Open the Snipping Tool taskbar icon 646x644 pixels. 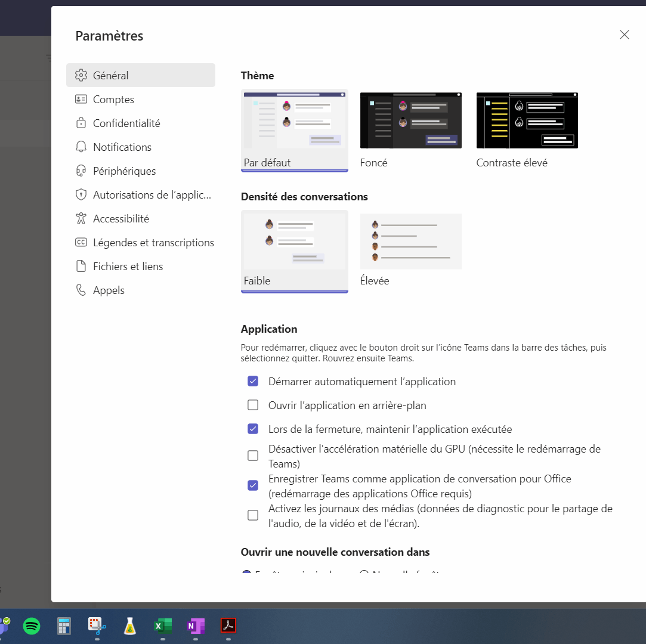pos(97,626)
